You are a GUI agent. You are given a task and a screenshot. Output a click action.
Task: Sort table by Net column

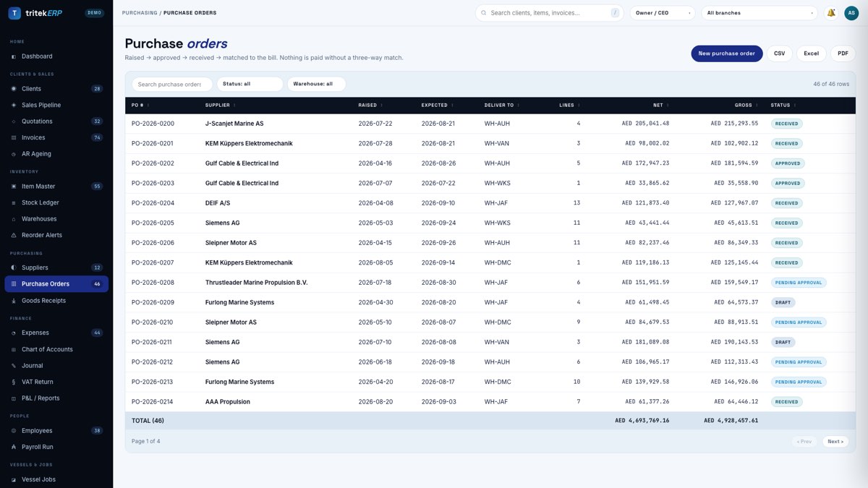660,106
